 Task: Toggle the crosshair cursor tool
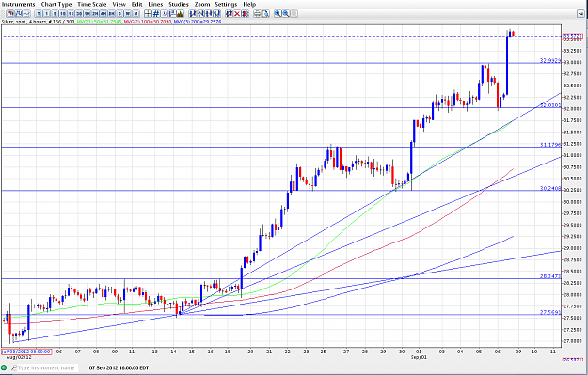(x=148, y=14)
